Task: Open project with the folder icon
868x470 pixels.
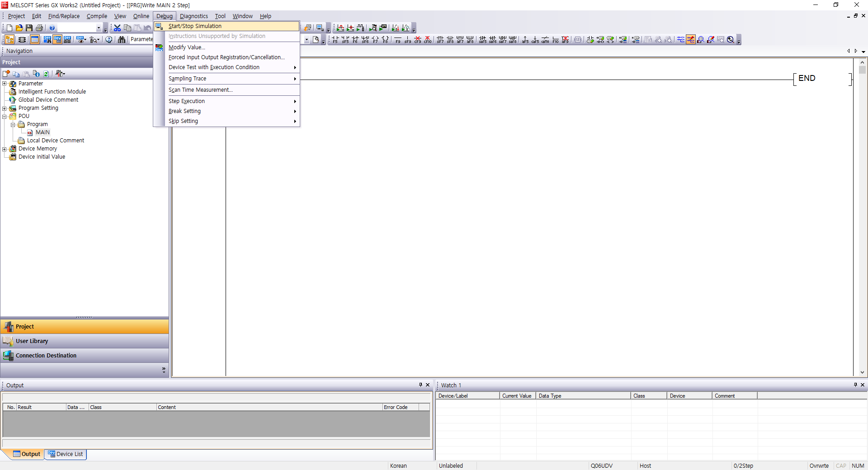Action: pos(19,28)
